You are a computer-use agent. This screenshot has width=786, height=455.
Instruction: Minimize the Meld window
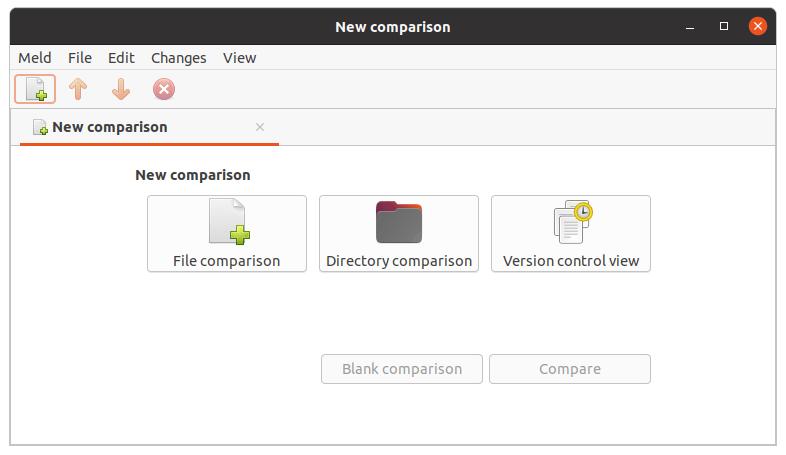click(689, 27)
